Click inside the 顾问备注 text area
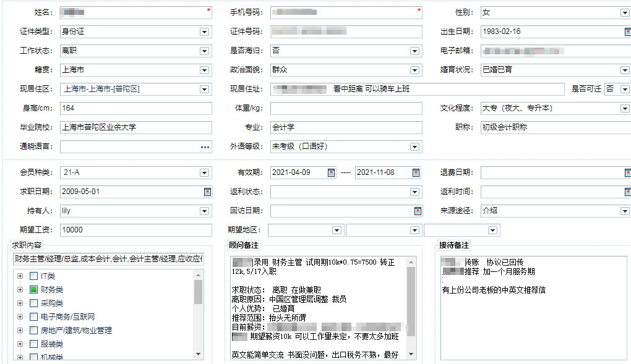 click(x=319, y=308)
